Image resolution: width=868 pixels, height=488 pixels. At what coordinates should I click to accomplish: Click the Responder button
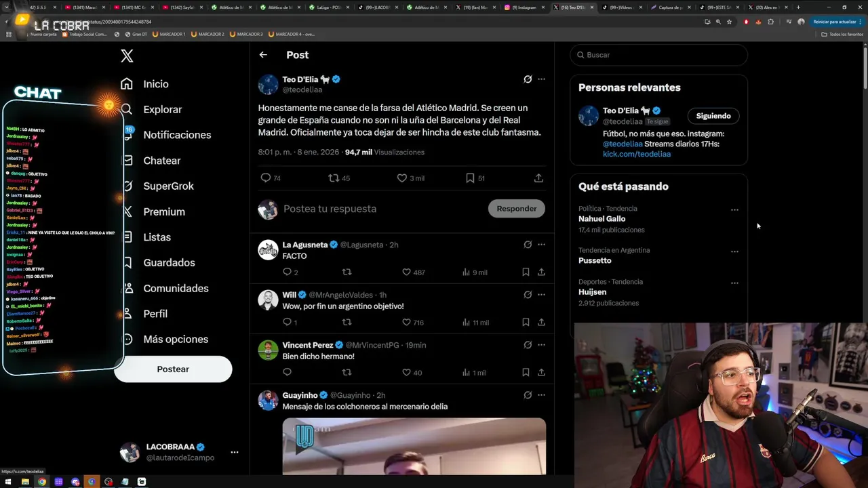pyautogui.click(x=517, y=209)
